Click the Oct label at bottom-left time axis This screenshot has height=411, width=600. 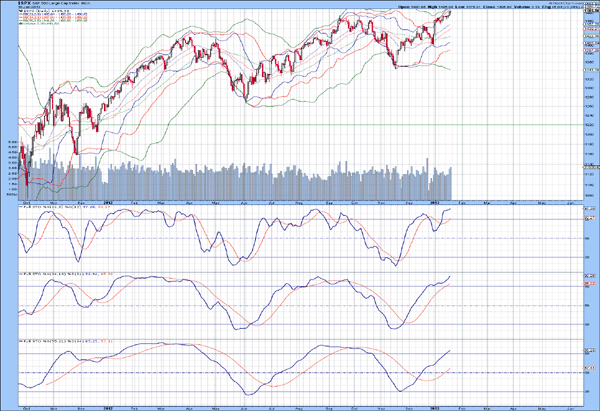point(24,405)
